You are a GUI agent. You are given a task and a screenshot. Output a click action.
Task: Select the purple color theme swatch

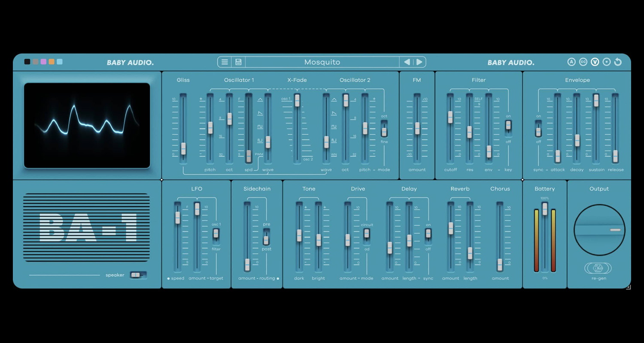(43, 62)
